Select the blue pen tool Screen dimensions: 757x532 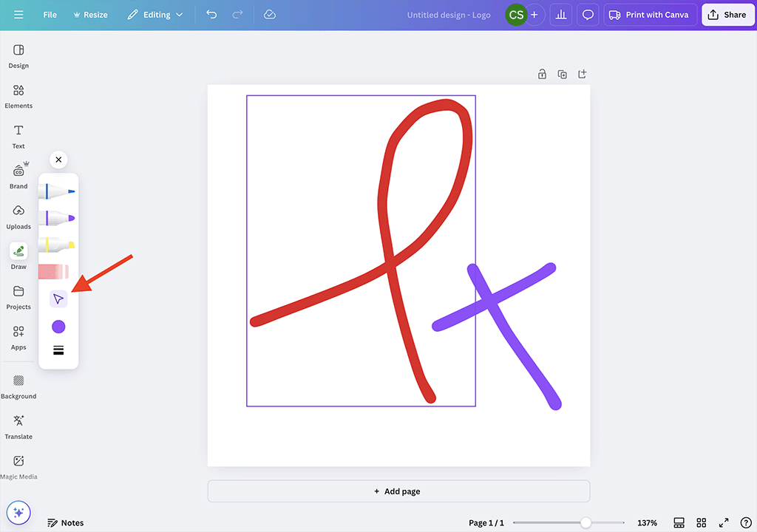click(x=58, y=191)
